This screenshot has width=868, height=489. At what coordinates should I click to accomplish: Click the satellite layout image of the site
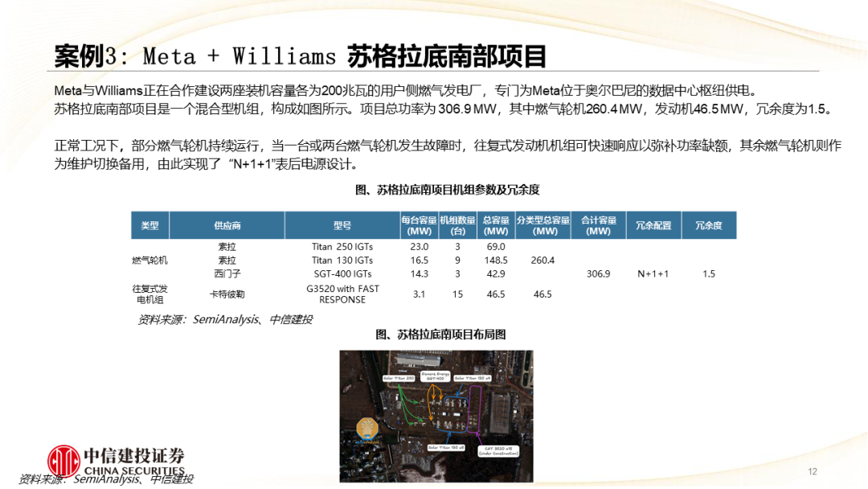pyautogui.click(x=436, y=416)
